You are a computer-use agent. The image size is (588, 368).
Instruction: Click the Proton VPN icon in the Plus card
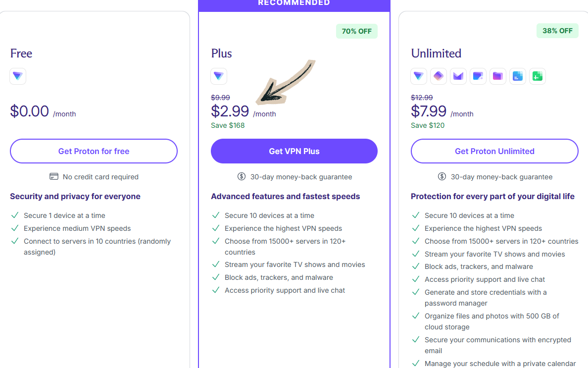(219, 76)
